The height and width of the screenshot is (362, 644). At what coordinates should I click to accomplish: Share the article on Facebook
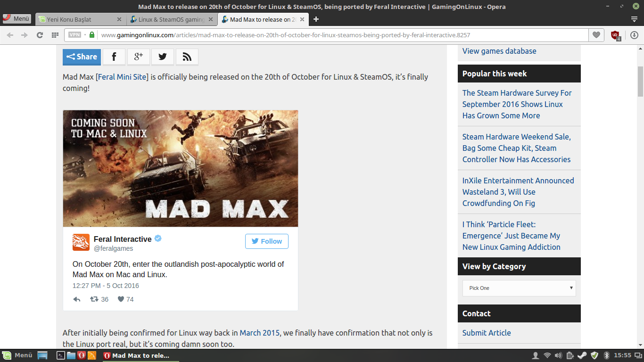114,57
